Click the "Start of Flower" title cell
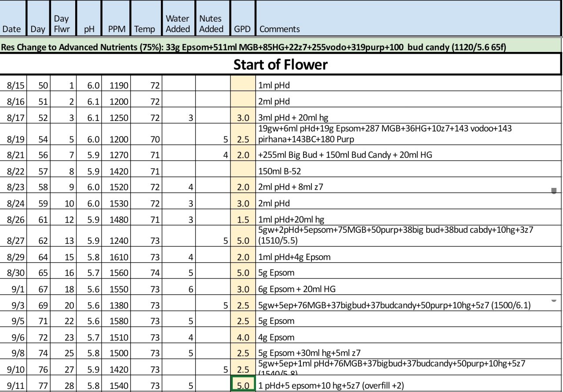 (x=281, y=65)
